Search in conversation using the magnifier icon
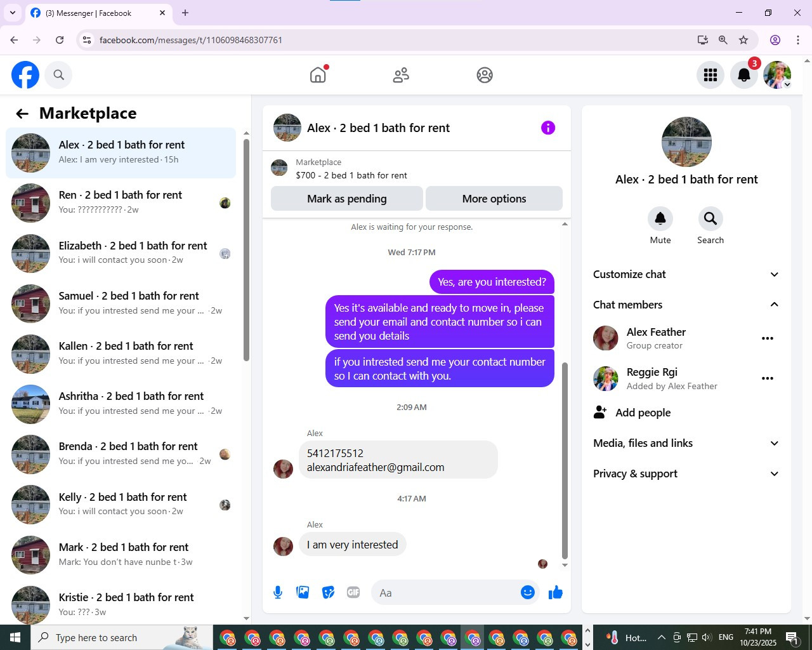This screenshot has height=650, width=812. point(710,218)
